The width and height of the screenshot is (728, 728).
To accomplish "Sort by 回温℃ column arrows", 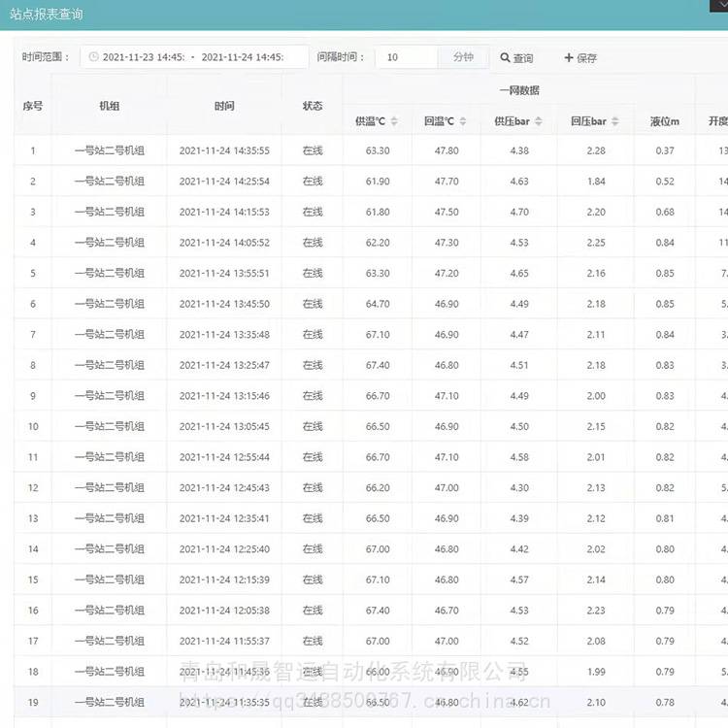I will pyautogui.click(x=463, y=121).
